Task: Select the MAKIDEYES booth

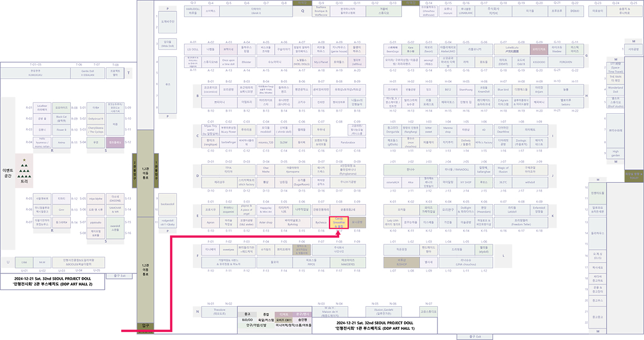Action: point(348,262)
